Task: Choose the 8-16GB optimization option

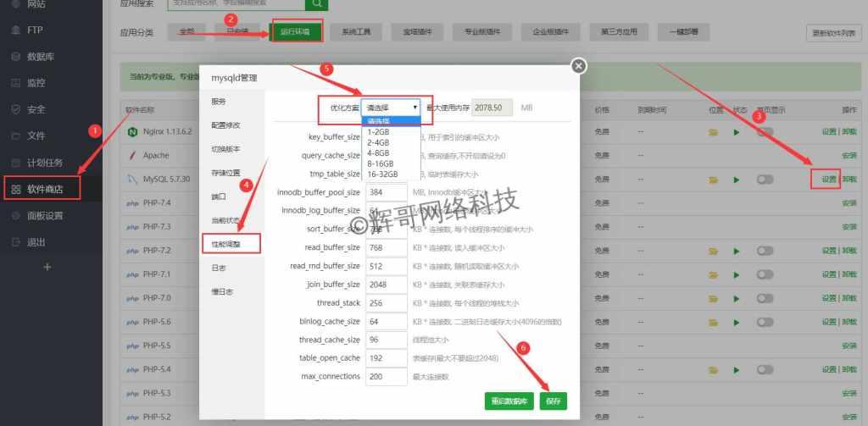Action: 391,163
